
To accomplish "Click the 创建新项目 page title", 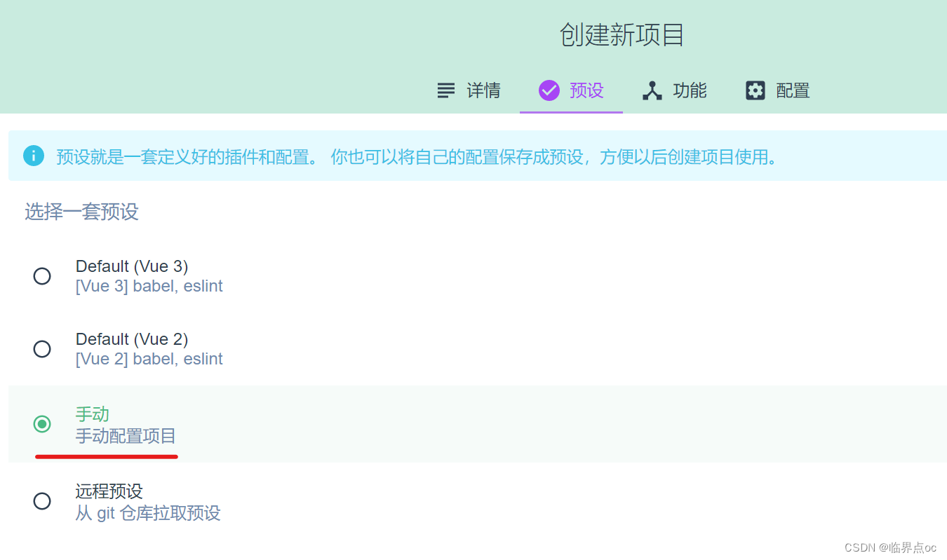I will [622, 35].
